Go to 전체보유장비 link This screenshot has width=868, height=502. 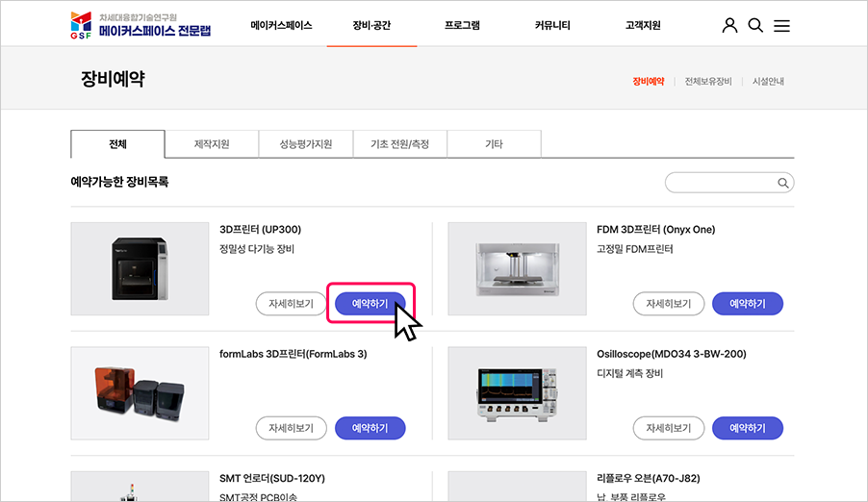click(708, 82)
